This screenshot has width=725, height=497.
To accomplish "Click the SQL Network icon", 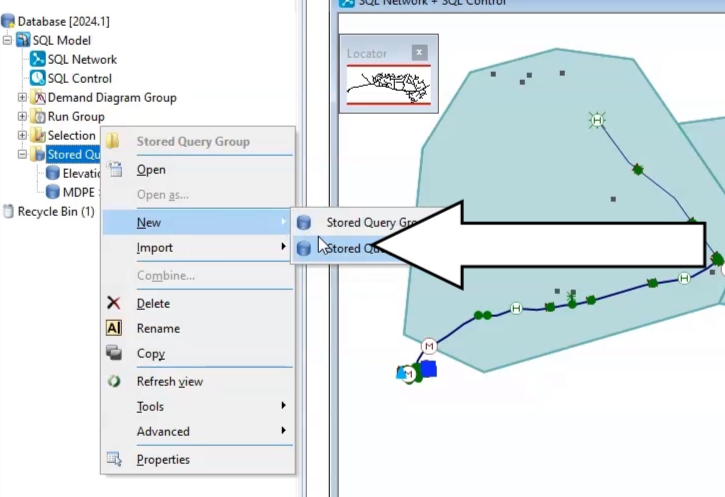I will point(37,59).
